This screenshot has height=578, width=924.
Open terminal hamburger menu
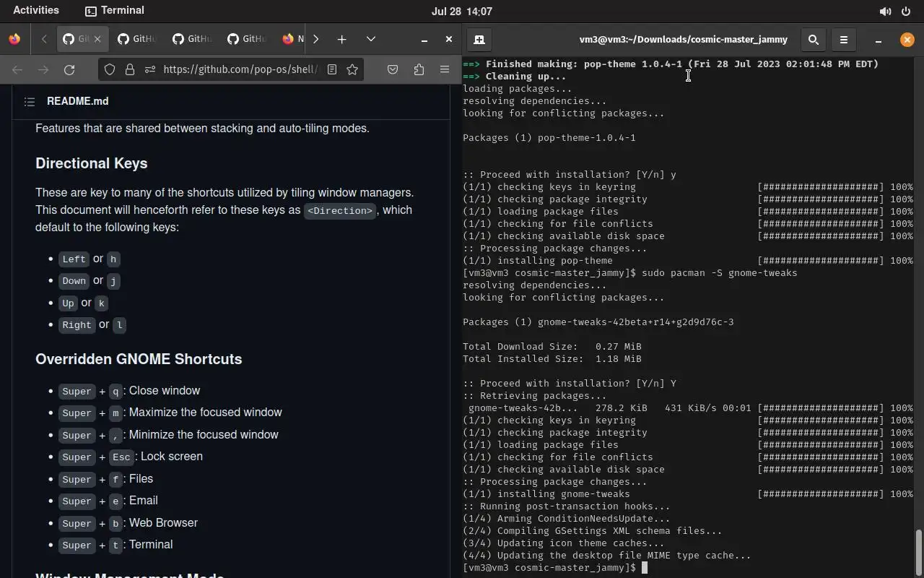844,40
